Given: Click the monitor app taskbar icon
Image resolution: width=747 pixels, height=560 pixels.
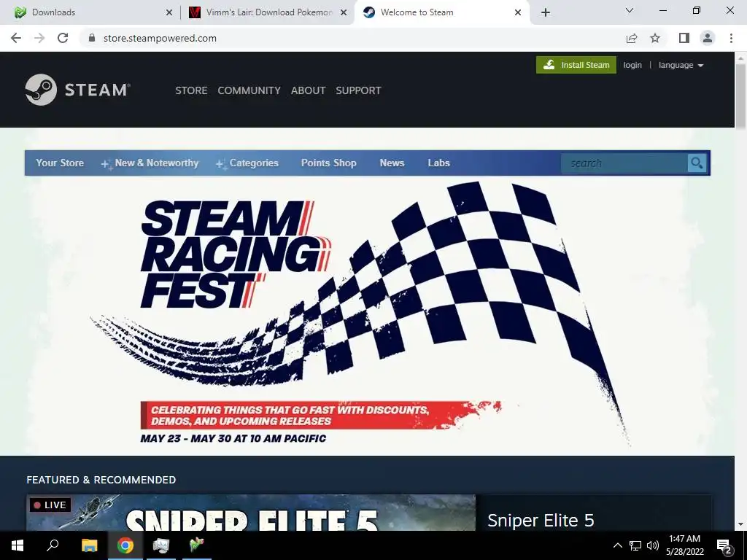Looking at the screenshot, I should 161,545.
